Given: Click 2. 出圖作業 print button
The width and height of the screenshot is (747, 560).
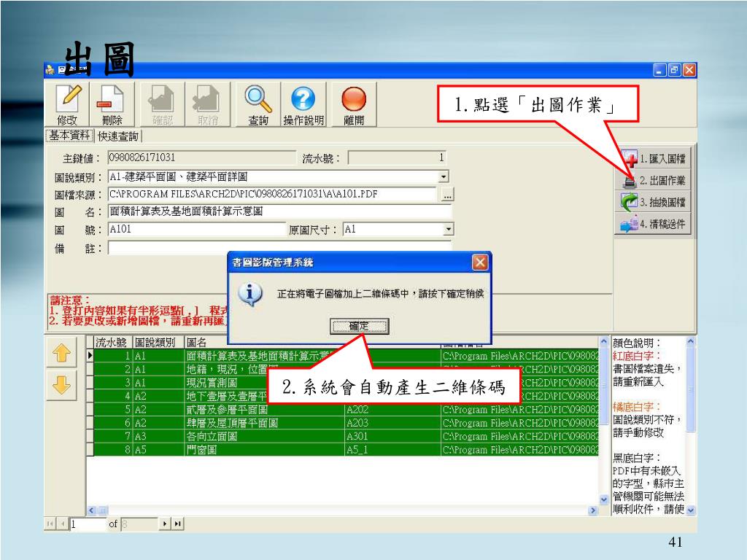Looking at the screenshot, I should [653, 181].
